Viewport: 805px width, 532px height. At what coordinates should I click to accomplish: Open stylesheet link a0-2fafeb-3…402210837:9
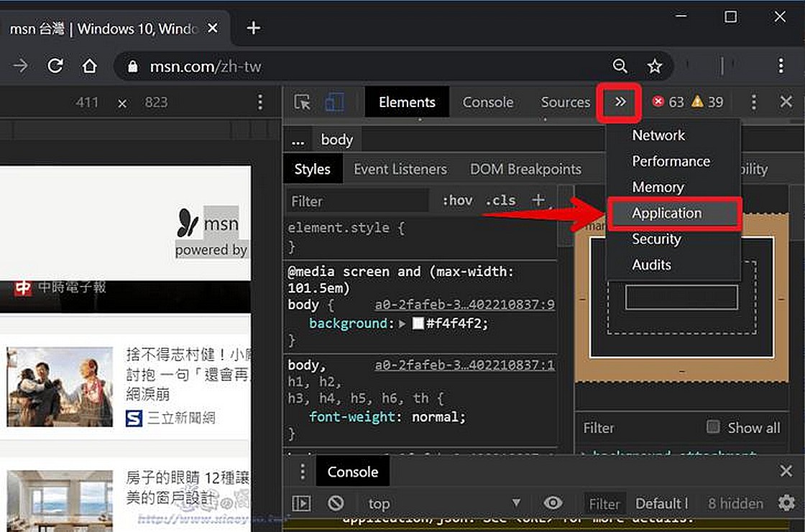[464, 305]
